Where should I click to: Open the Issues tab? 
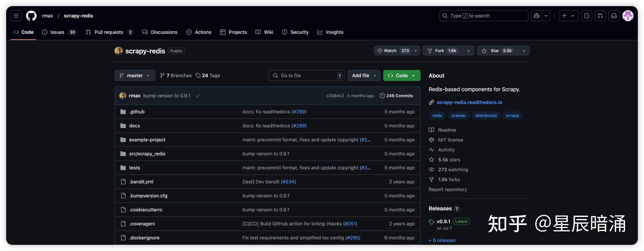(59, 32)
